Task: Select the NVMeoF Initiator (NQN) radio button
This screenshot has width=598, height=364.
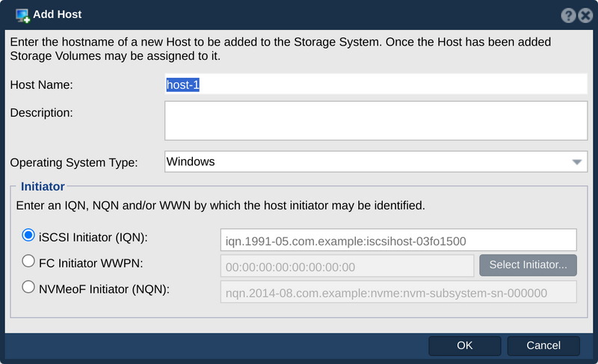Action: pos(28,287)
